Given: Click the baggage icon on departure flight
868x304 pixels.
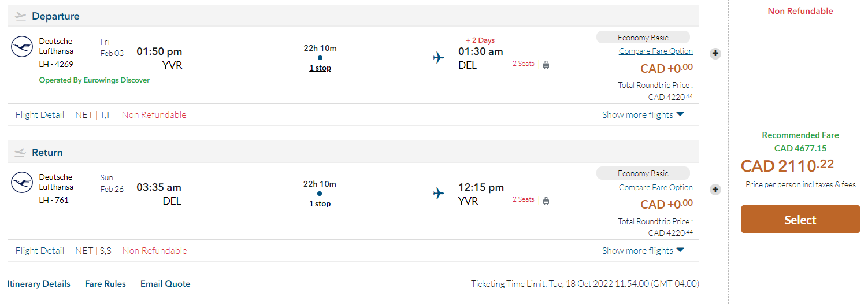Looking at the screenshot, I should point(546,65).
